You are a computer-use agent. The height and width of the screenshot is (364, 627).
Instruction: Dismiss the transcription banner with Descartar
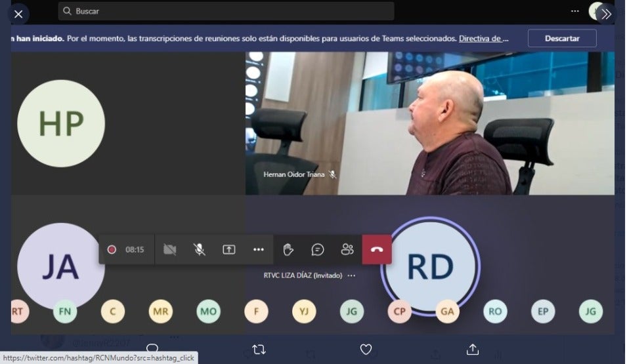pyautogui.click(x=562, y=38)
